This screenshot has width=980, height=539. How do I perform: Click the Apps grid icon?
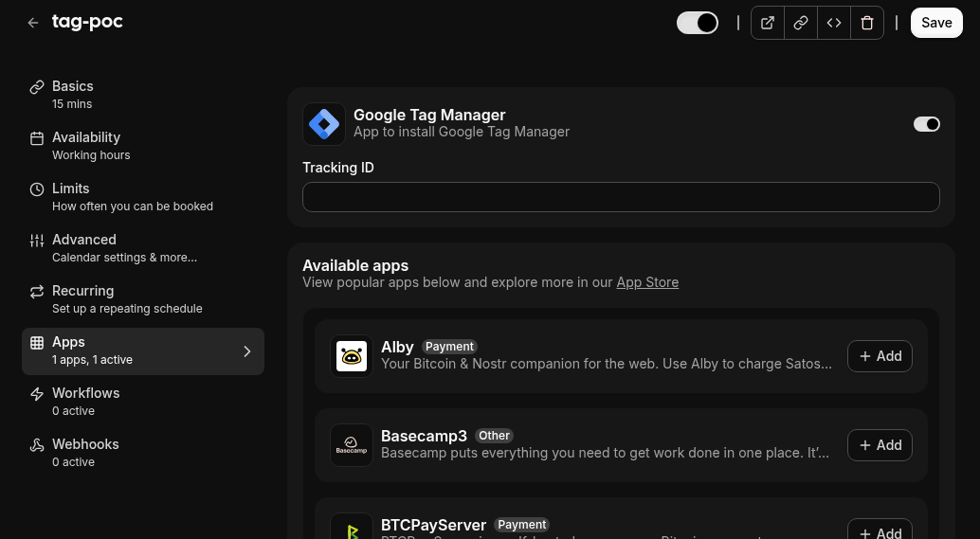point(37,343)
